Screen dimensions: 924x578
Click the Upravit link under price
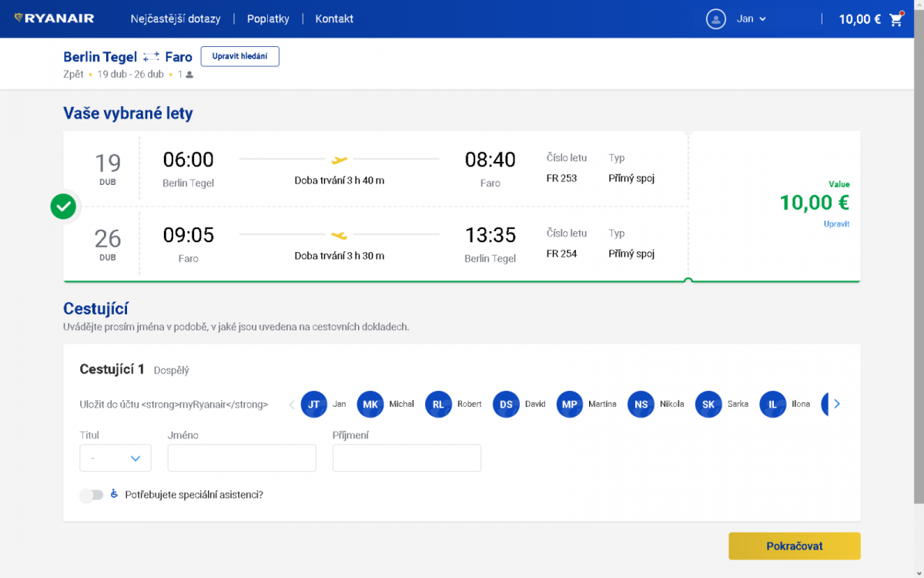pos(836,224)
